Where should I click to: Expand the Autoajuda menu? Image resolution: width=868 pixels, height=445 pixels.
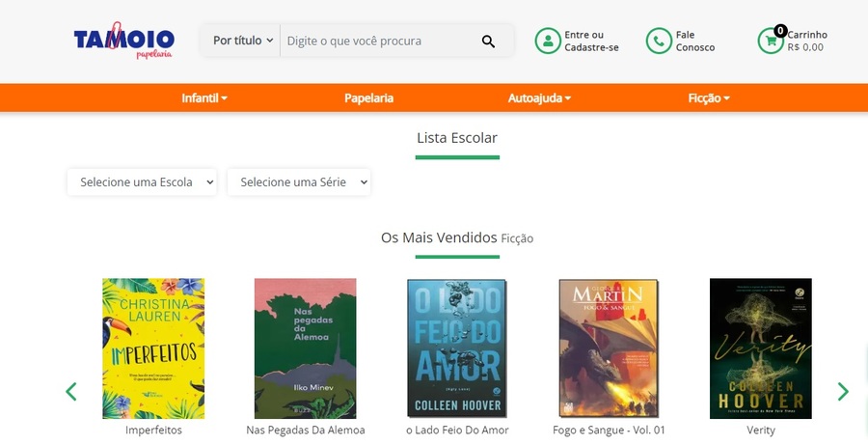539,98
